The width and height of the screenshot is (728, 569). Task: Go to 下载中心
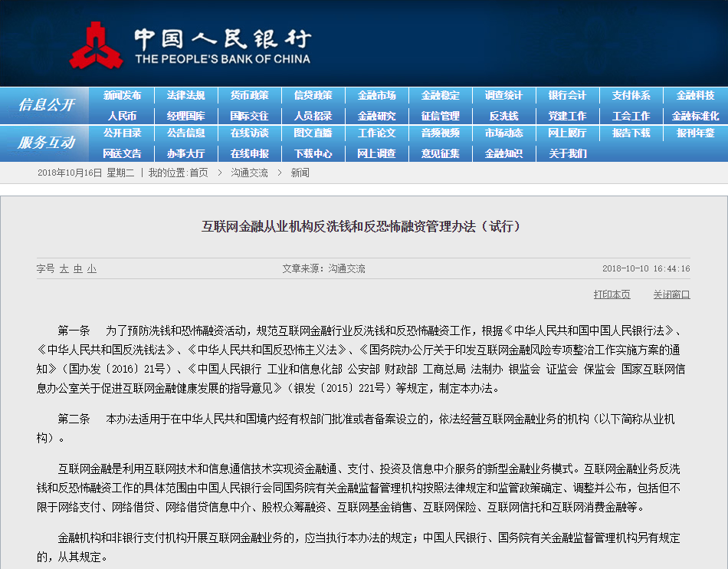pyautogui.click(x=313, y=153)
